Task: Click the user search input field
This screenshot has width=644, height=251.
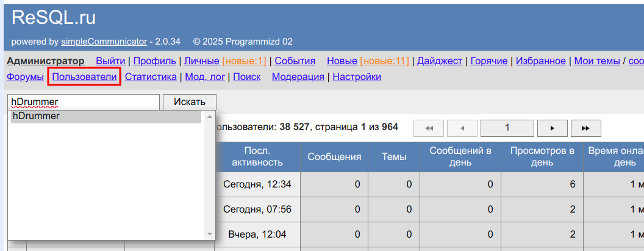Action: 83,102
